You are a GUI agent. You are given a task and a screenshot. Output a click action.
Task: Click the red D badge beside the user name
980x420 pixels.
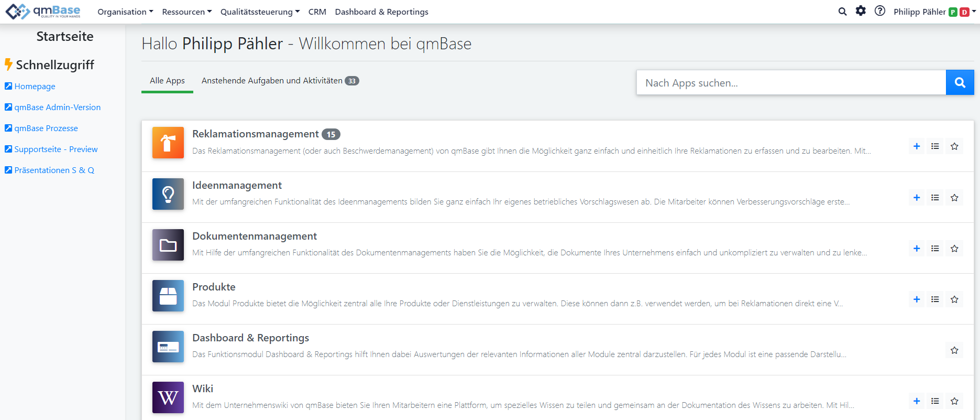964,12
